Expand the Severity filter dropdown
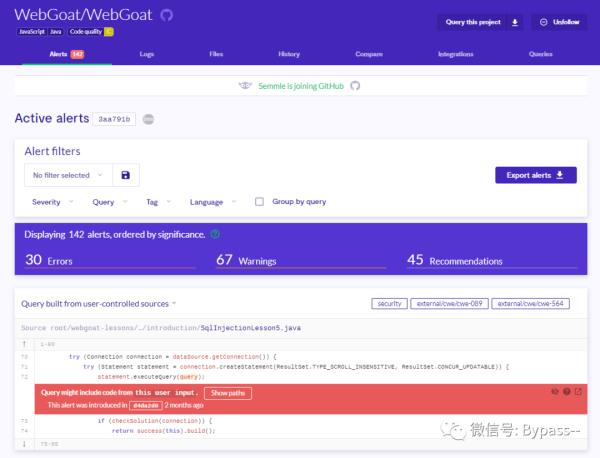Screen dimensions: 600x458 coord(52,202)
